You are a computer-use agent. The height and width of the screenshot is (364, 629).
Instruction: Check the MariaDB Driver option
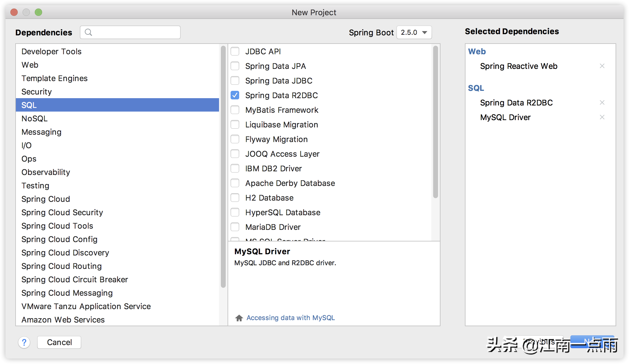click(x=235, y=227)
